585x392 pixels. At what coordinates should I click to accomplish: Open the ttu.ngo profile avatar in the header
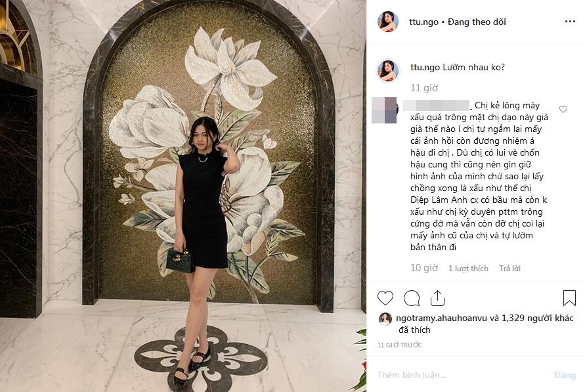[387, 22]
